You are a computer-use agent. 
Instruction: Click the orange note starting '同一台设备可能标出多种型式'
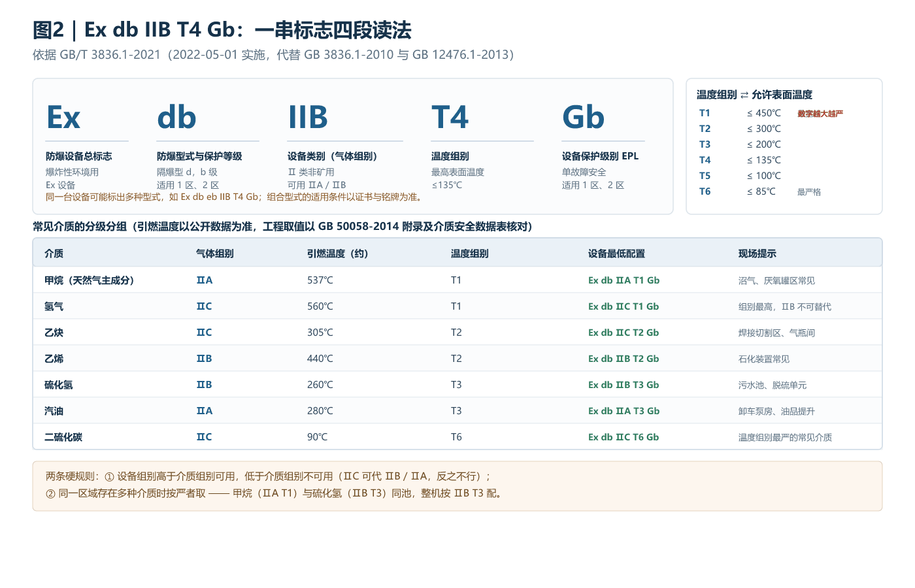(x=235, y=197)
